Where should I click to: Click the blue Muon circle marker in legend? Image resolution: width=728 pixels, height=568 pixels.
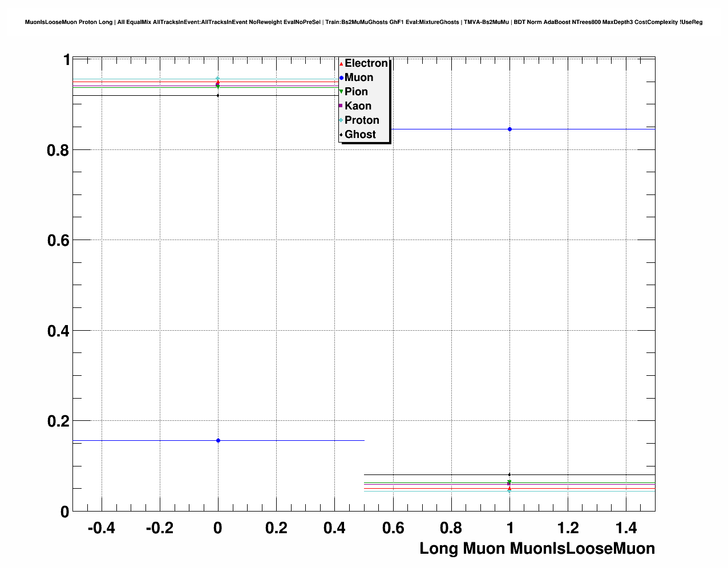point(341,78)
